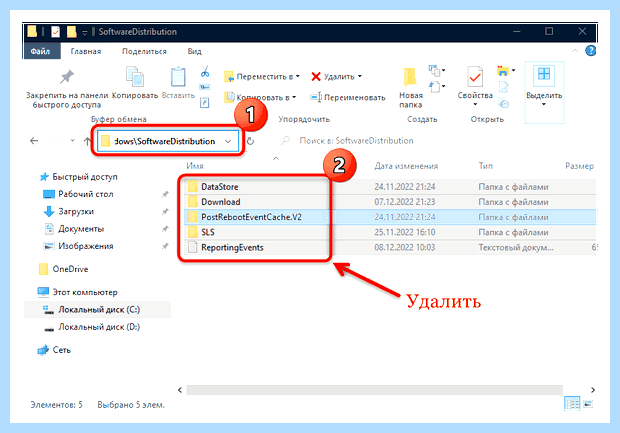Click the Refresh address icon
The height and width of the screenshot is (433, 620).
point(250,141)
